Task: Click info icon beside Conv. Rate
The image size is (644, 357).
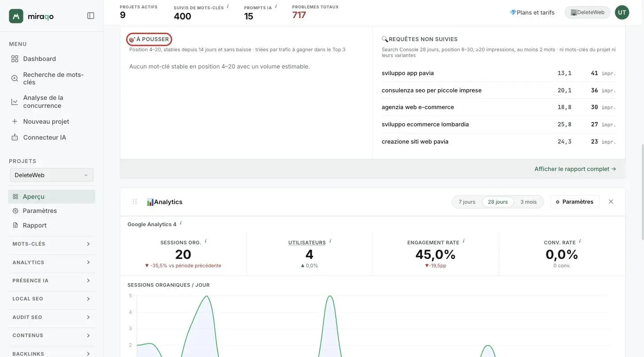Action: click(x=580, y=241)
